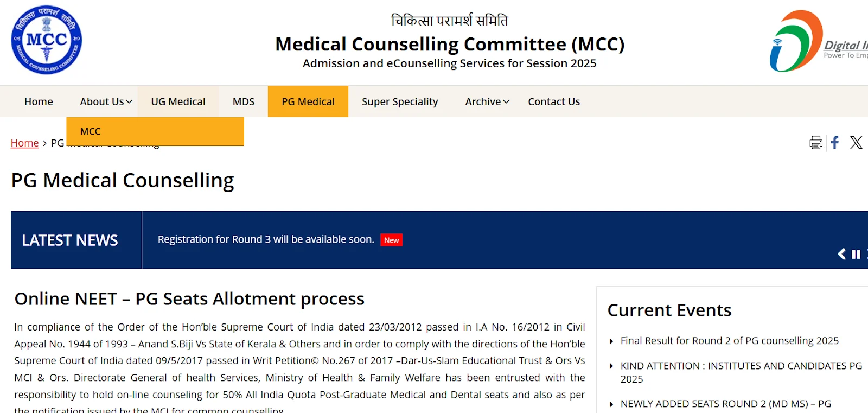Open the Super Speciality section
868x413 pixels.
pos(399,101)
